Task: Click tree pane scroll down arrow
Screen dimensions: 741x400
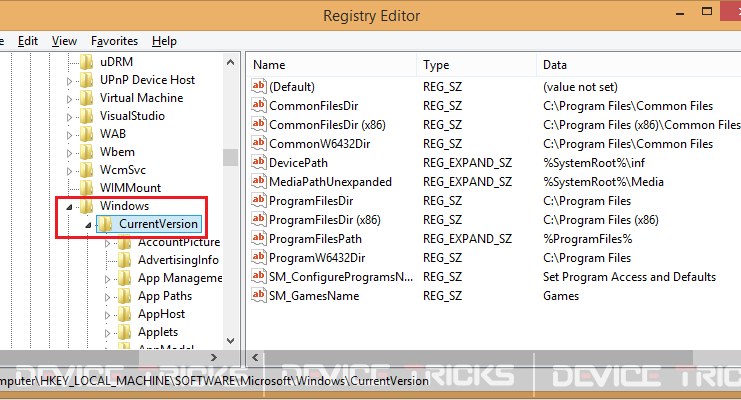Action: pyautogui.click(x=231, y=340)
